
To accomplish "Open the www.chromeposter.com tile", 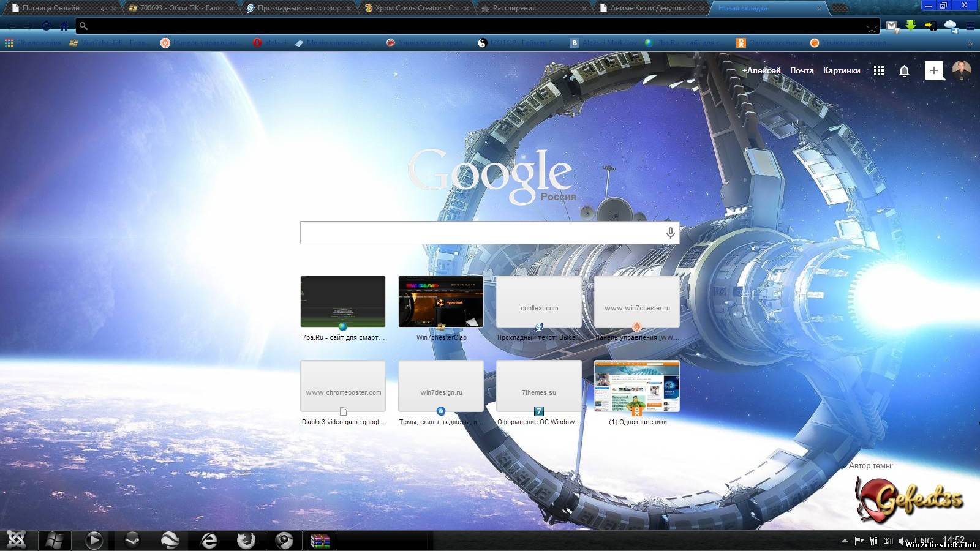I will [x=343, y=386].
